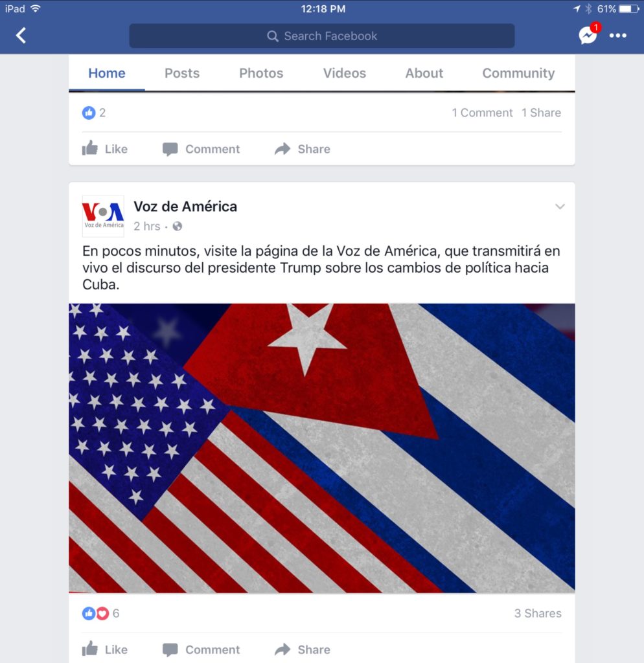Open the 1 Comment link
Image resolution: width=644 pixels, height=663 pixels.
(x=482, y=113)
